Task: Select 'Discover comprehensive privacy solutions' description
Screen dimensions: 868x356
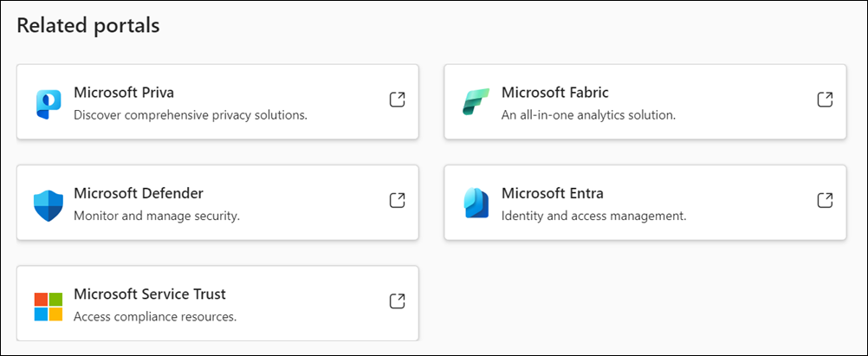Action: click(x=191, y=114)
